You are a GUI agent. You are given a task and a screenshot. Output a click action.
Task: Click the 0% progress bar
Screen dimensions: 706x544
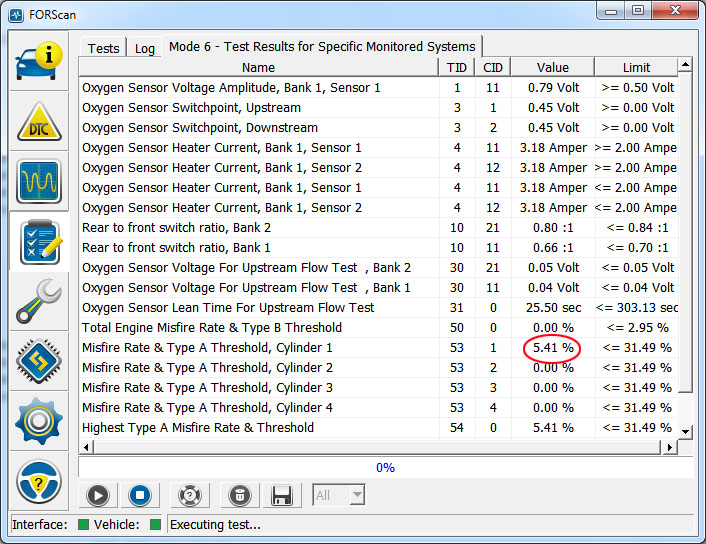pyautogui.click(x=385, y=467)
